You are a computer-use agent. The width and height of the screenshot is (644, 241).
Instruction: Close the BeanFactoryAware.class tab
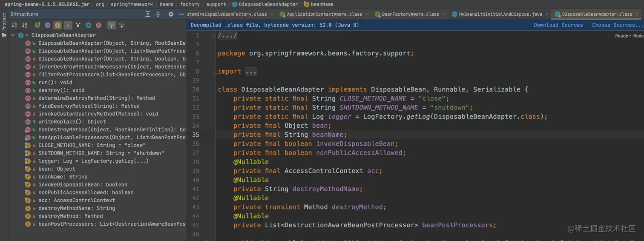pyautogui.click(x=444, y=14)
